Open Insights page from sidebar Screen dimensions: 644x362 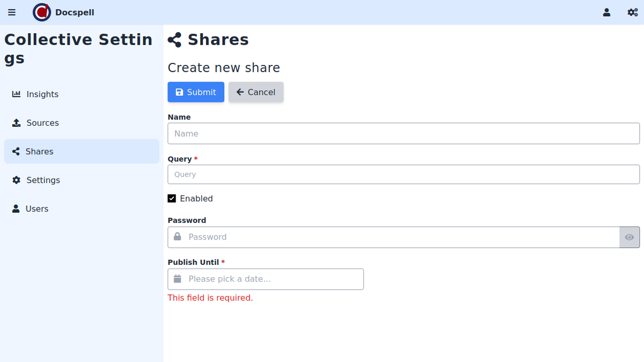(x=42, y=94)
